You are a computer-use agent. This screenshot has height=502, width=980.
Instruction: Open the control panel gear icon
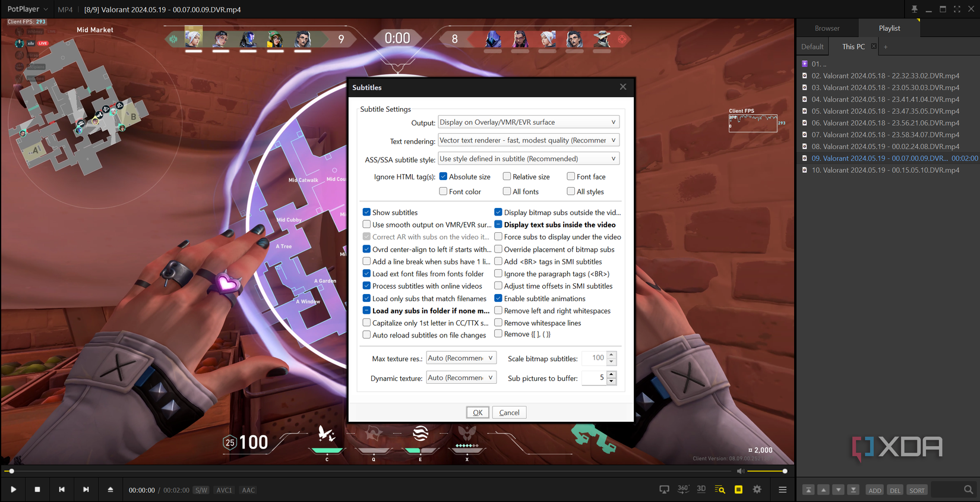757,490
